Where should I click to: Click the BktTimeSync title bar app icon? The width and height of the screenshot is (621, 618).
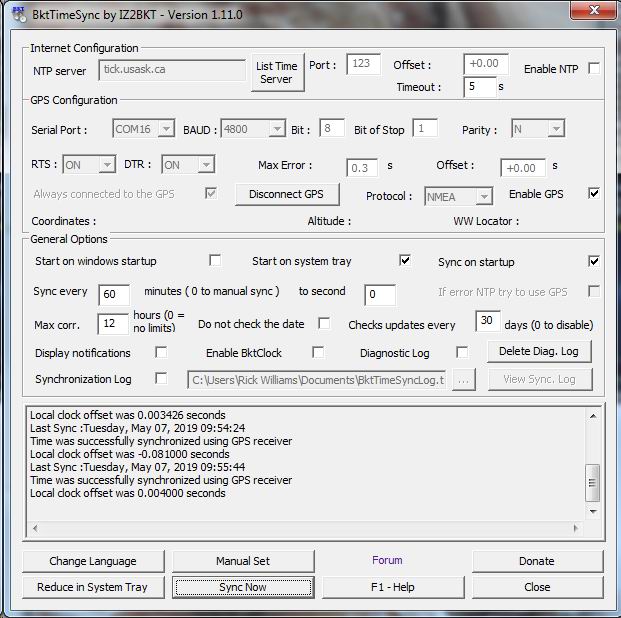point(19,14)
